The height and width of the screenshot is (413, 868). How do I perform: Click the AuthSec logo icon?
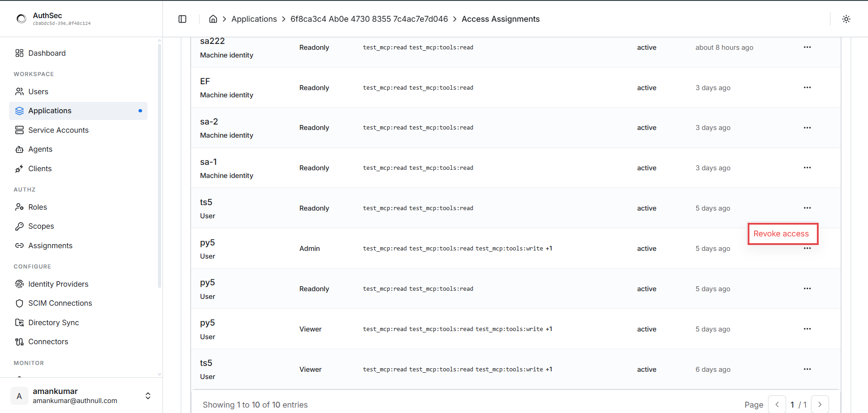tap(21, 19)
